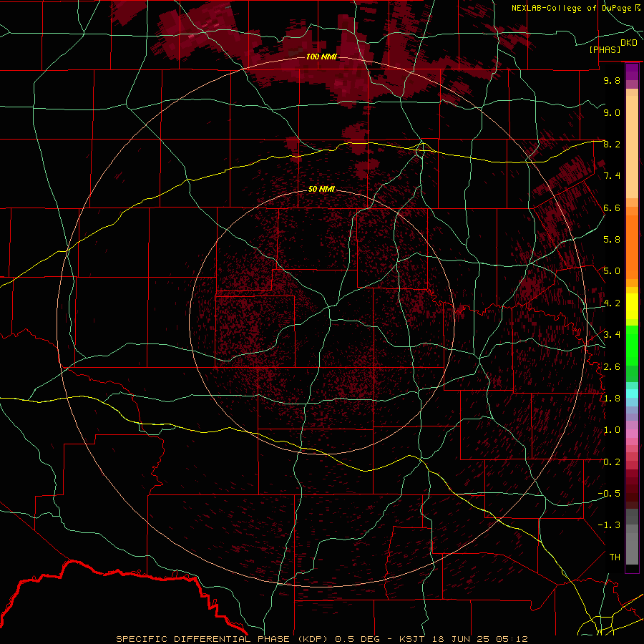Click the 4.2 value on the scale
The height and width of the screenshot is (644, 644).
coord(612,303)
